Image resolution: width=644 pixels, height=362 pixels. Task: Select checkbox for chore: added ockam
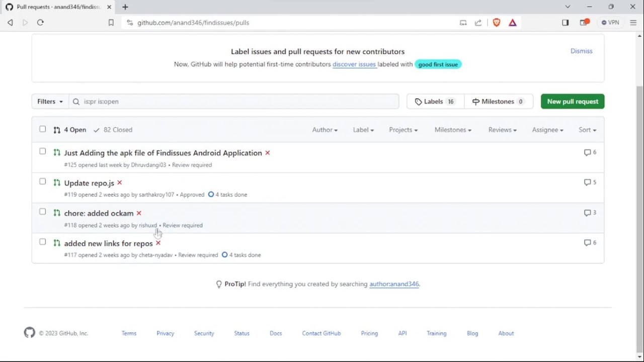(x=43, y=212)
